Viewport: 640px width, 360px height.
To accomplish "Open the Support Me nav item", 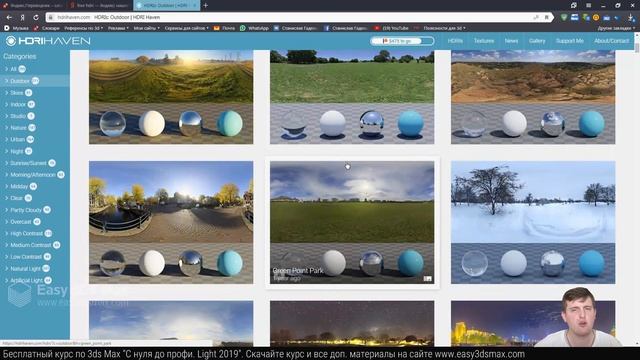I will (x=569, y=41).
